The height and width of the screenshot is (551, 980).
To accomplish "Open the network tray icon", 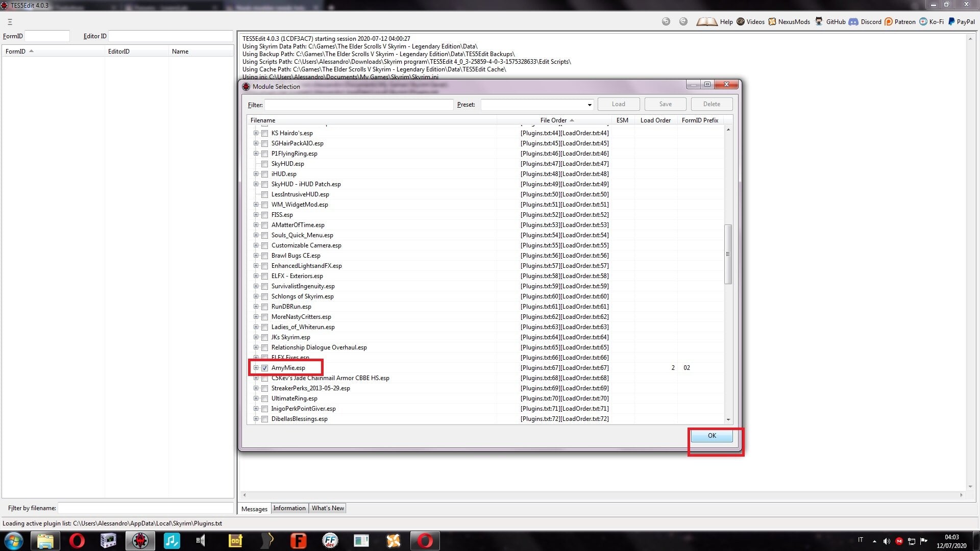I will [911, 541].
